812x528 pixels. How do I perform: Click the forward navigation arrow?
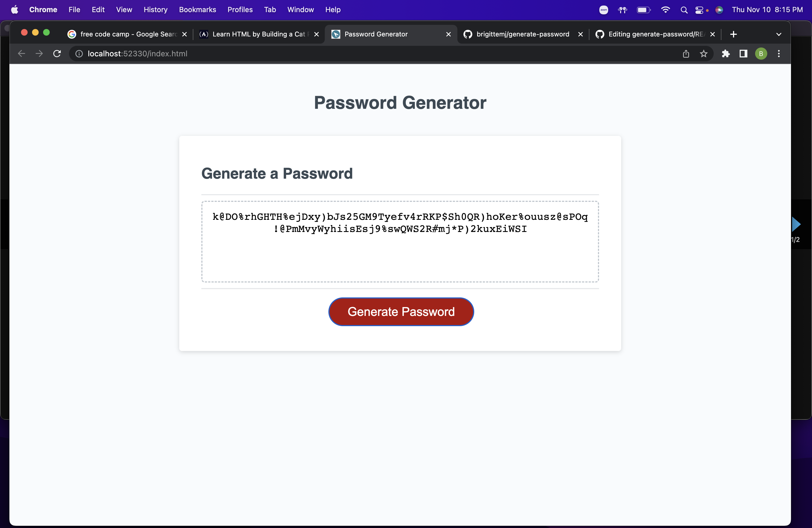pos(39,54)
